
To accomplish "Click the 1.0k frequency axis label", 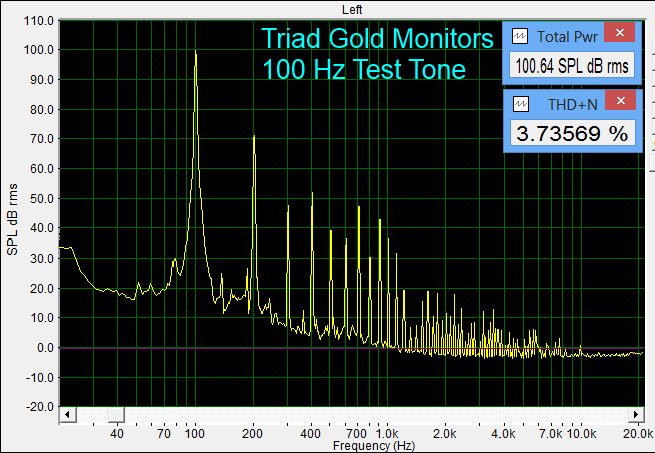I will (386, 434).
